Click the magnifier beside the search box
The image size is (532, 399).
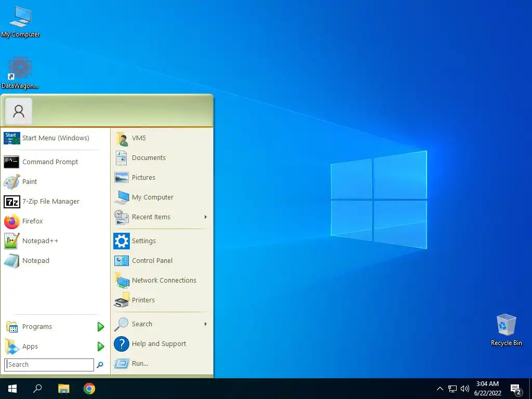pos(100,365)
